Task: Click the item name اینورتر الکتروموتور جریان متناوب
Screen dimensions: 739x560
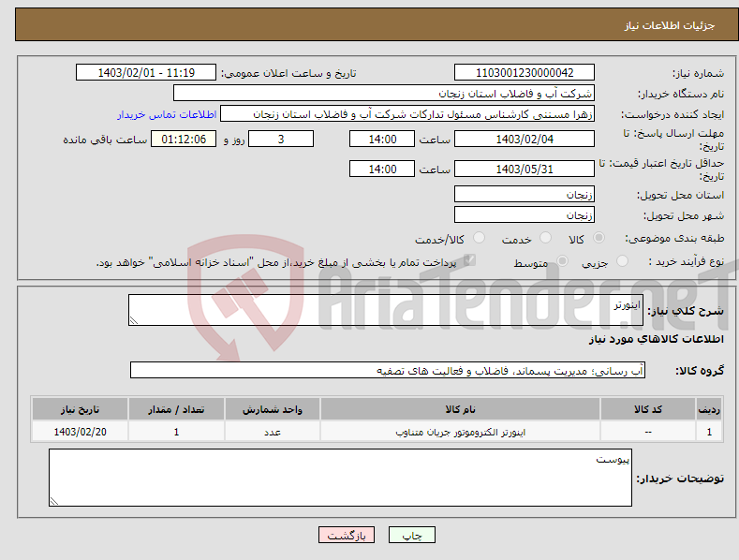Action: 460,432
